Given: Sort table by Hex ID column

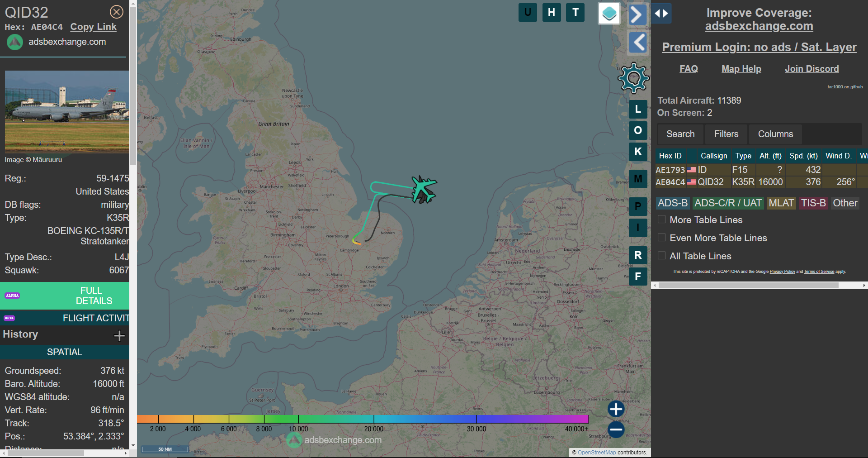Looking at the screenshot, I should point(670,156).
